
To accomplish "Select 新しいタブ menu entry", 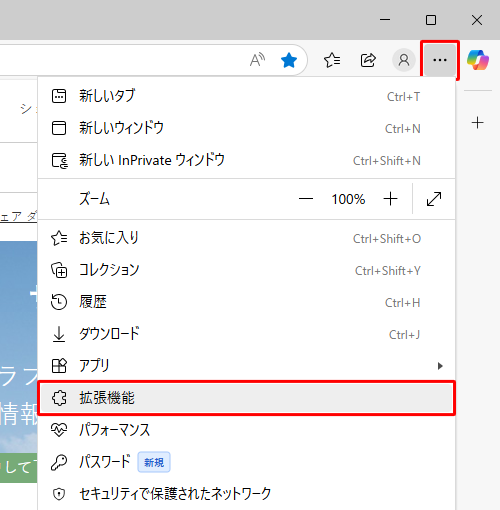I will click(246, 96).
